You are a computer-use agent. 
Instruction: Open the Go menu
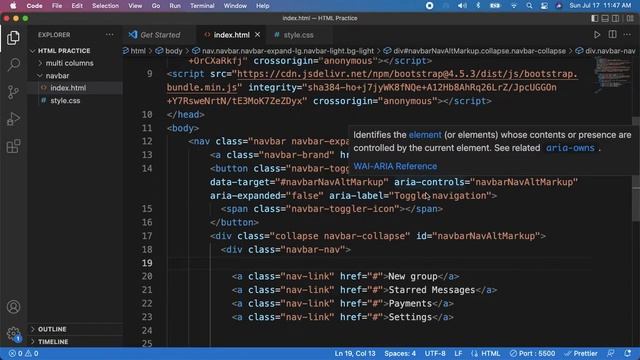[x=156, y=6]
